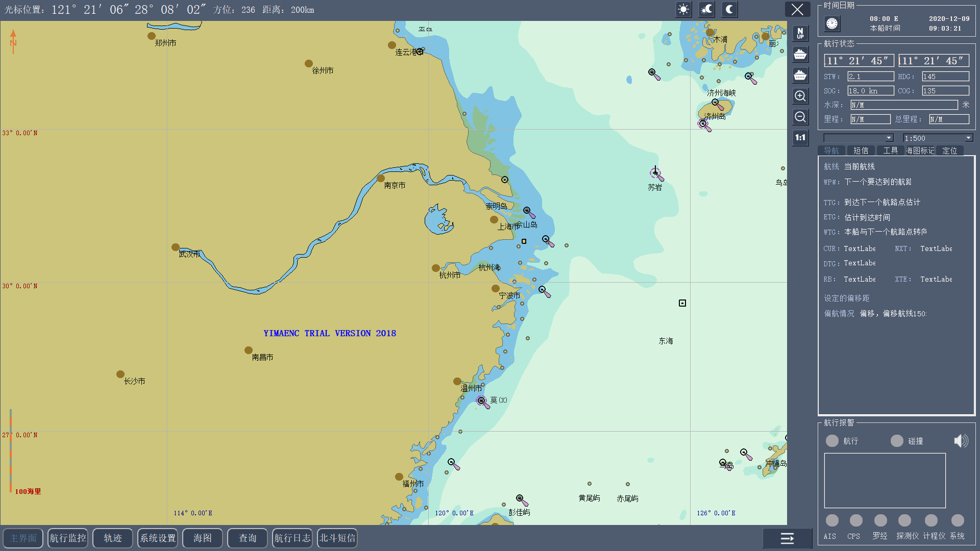The width and height of the screenshot is (980, 551).
Task: Click the alarm message list box
Action: 885,481
